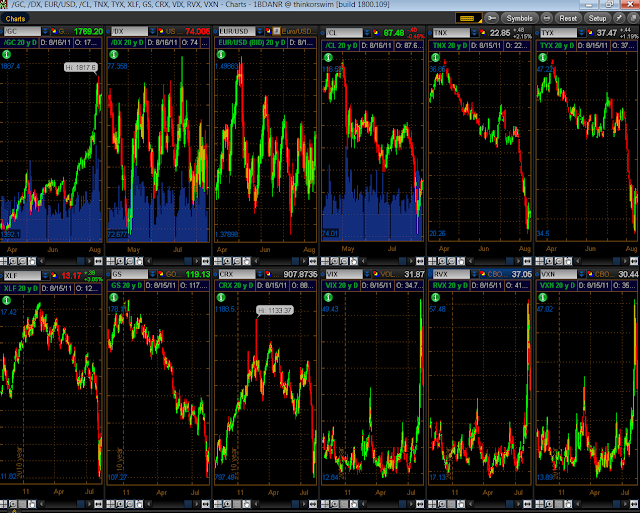Viewport: 640px width, 513px height.
Task: Click the left scroll arrow under /GC chart
Action: point(41,261)
